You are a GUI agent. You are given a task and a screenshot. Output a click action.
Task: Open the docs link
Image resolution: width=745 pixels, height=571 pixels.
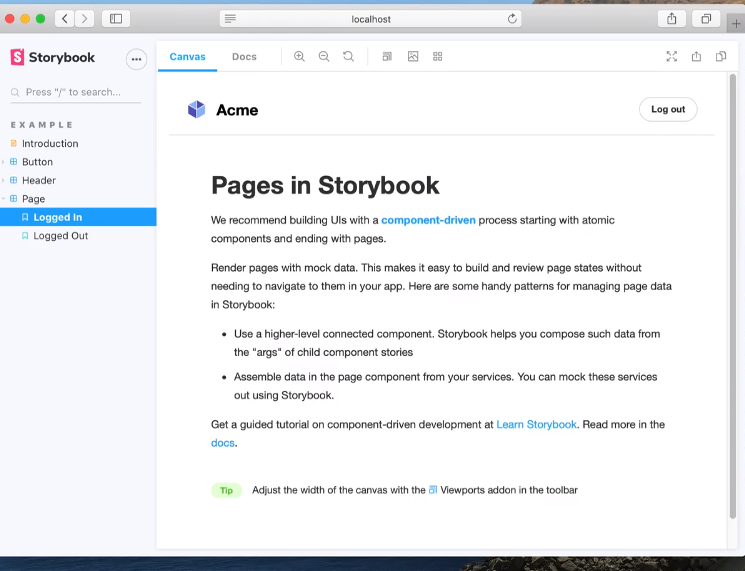pyautogui.click(x=222, y=443)
